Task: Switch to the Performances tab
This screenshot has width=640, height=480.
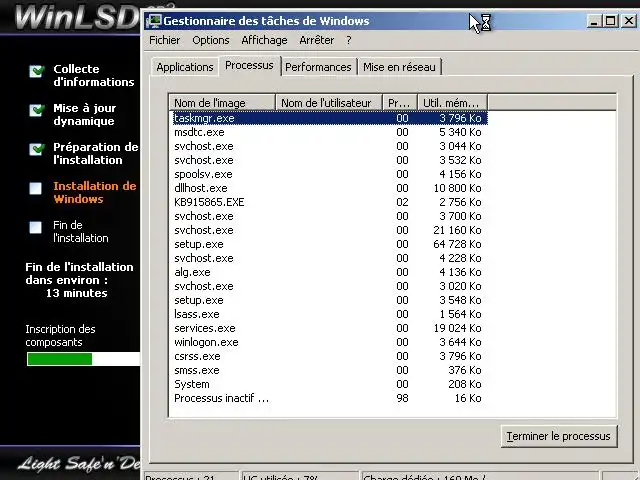Action: [318, 67]
